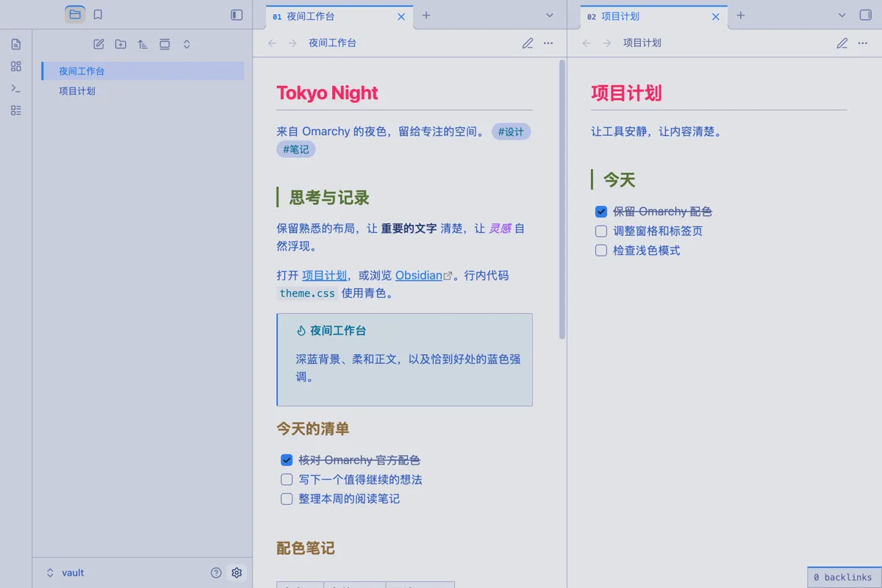
Task: Open 夜间工作台 in file list
Action: (143, 71)
